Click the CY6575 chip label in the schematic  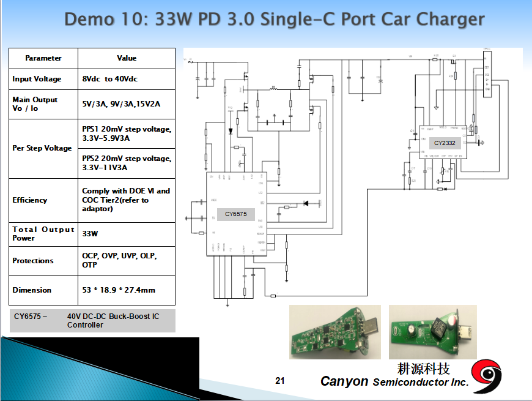236,214
